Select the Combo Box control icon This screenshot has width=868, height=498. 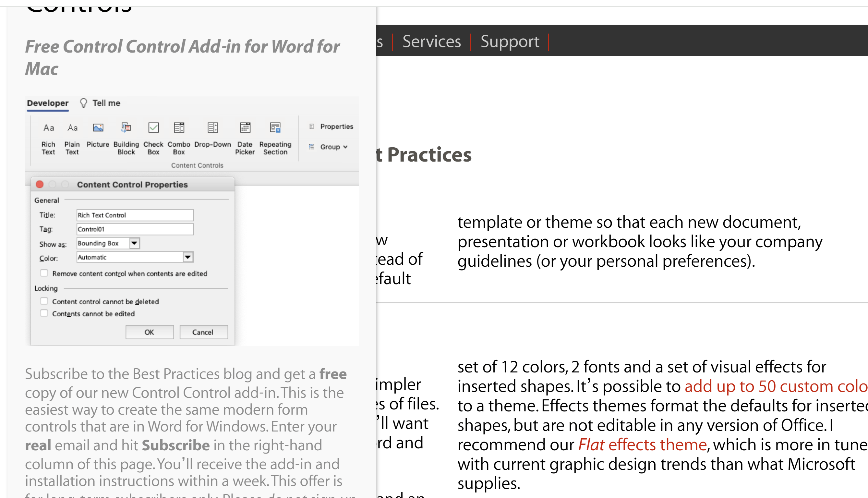click(x=179, y=128)
